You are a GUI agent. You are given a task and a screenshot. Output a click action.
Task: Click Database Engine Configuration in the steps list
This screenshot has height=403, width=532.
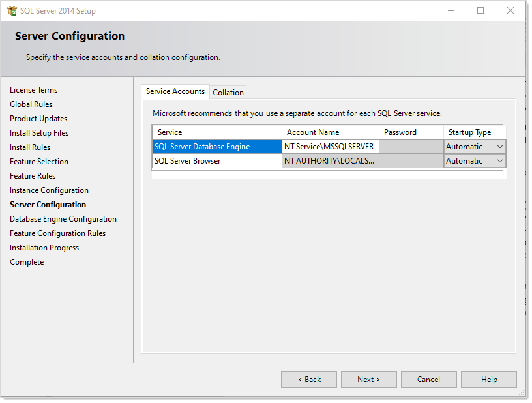coord(63,219)
